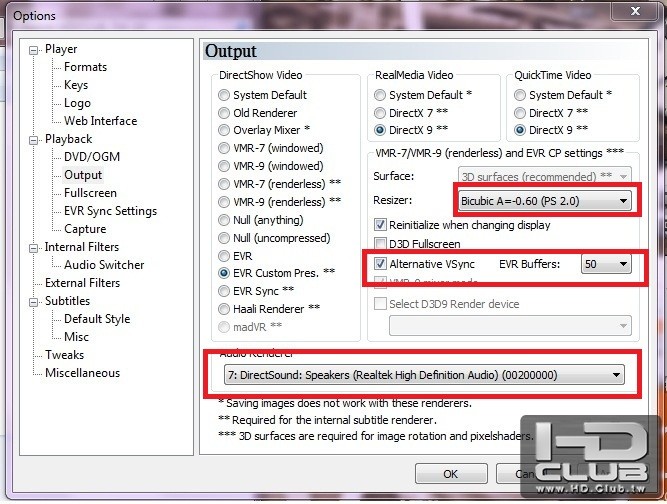Open Audio Switcher settings

(104, 265)
